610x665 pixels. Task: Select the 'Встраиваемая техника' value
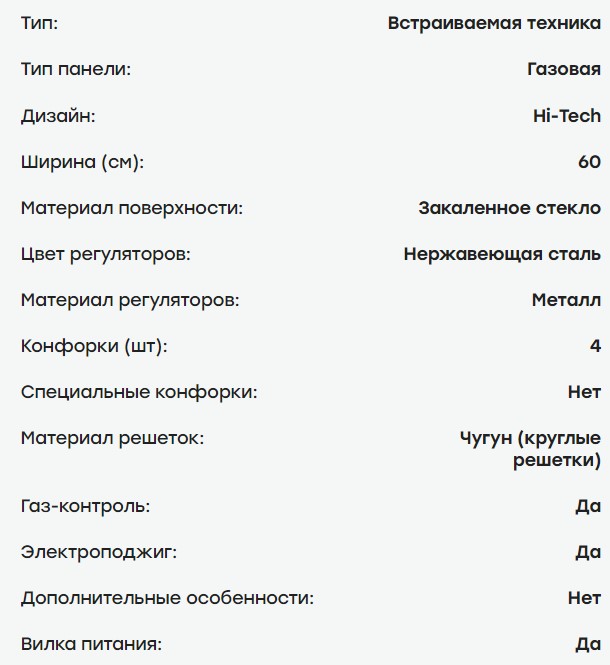click(494, 24)
